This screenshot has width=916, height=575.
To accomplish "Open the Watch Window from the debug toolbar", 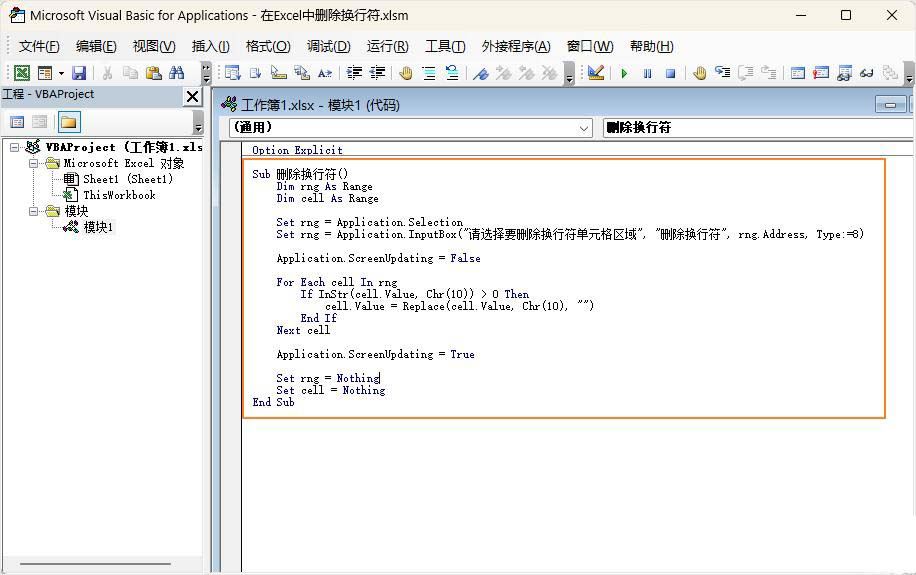I will 844,73.
